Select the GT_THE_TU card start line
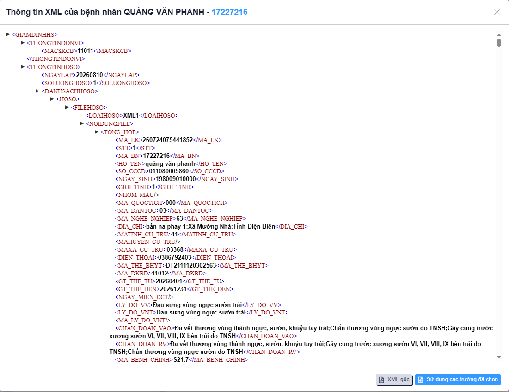509x392 pixels. tap(170, 281)
